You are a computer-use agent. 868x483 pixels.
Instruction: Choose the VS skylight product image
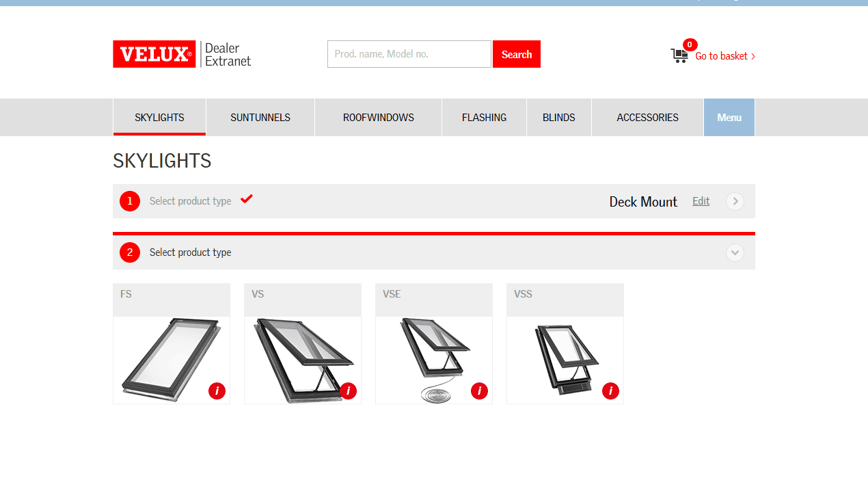(x=303, y=360)
